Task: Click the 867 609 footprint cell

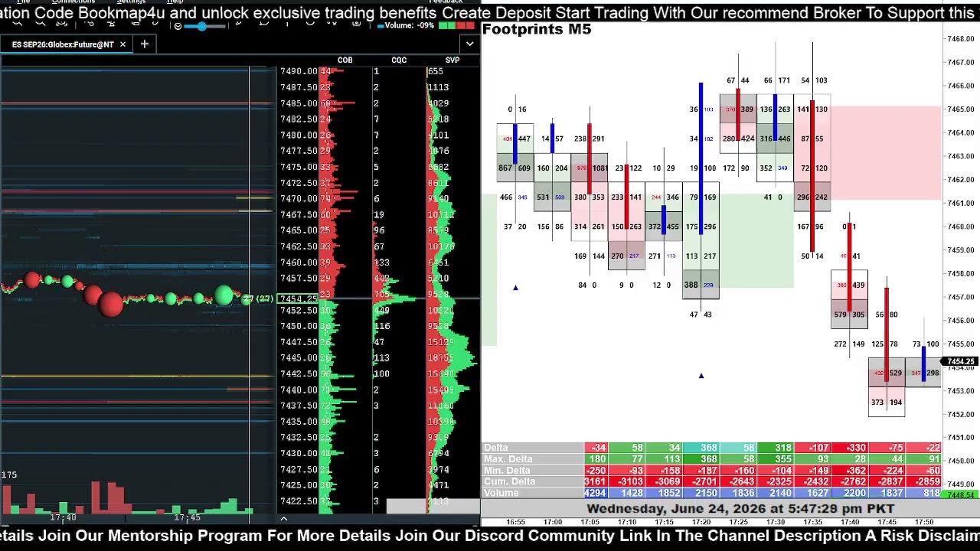Action: click(x=514, y=168)
